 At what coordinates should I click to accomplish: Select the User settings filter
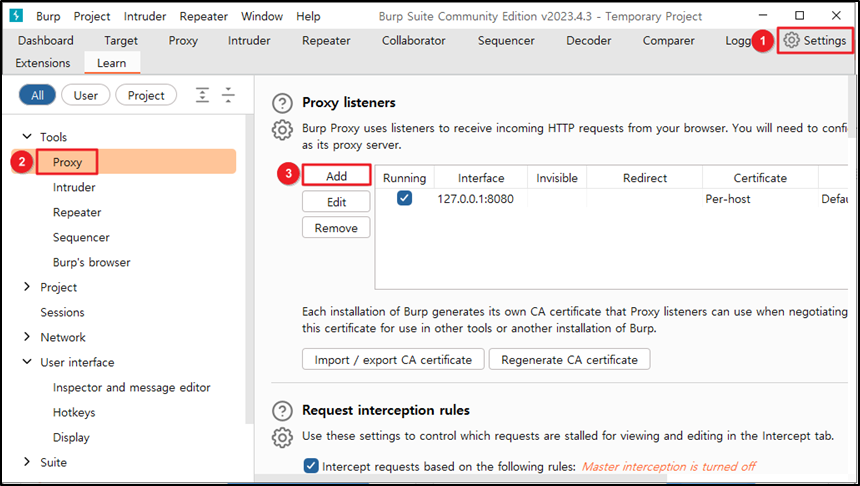click(x=86, y=95)
